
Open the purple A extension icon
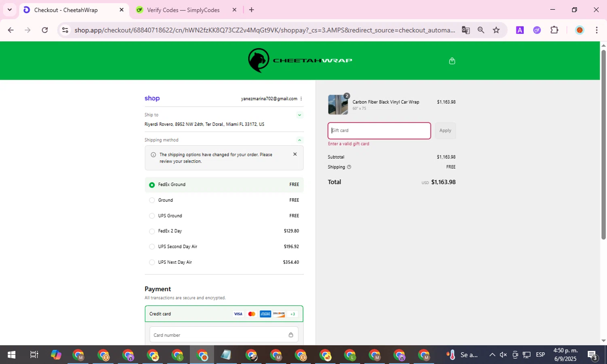[x=520, y=30]
